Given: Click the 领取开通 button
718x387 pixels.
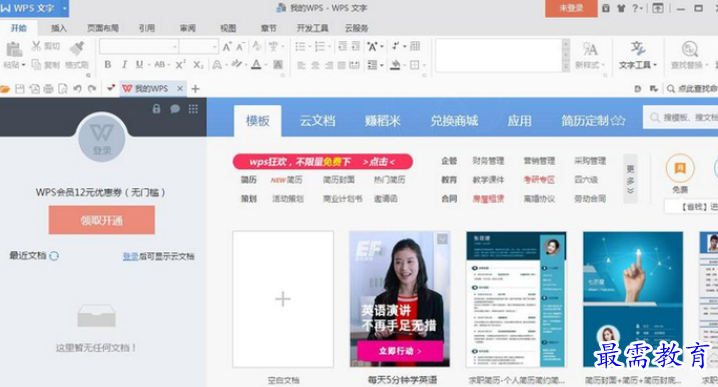Looking at the screenshot, I should point(102,220).
